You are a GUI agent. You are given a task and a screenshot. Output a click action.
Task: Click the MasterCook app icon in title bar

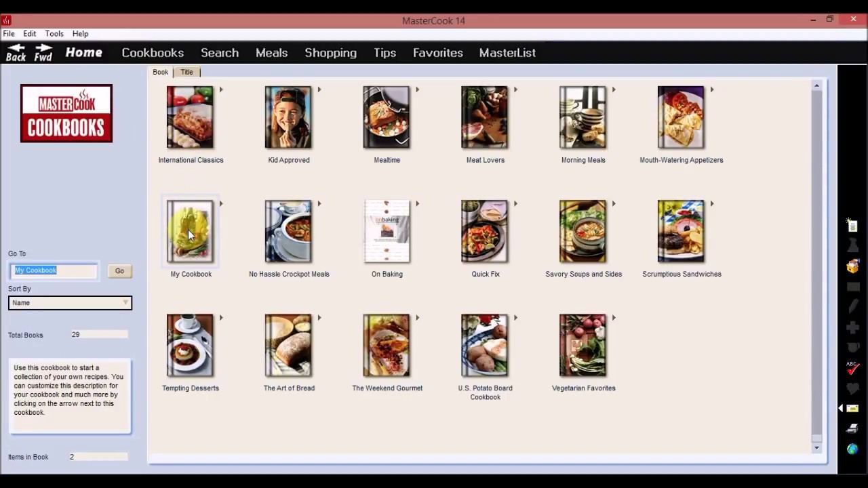pyautogui.click(x=6, y=20)
